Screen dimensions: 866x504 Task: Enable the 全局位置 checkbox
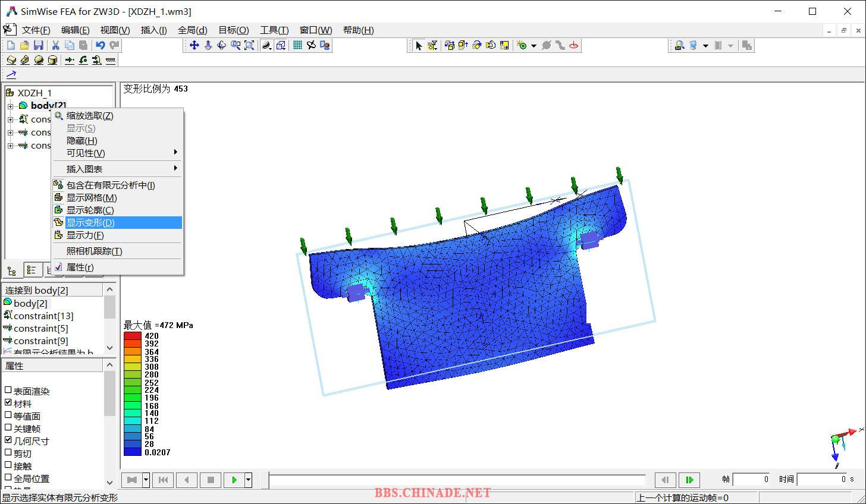8,478
